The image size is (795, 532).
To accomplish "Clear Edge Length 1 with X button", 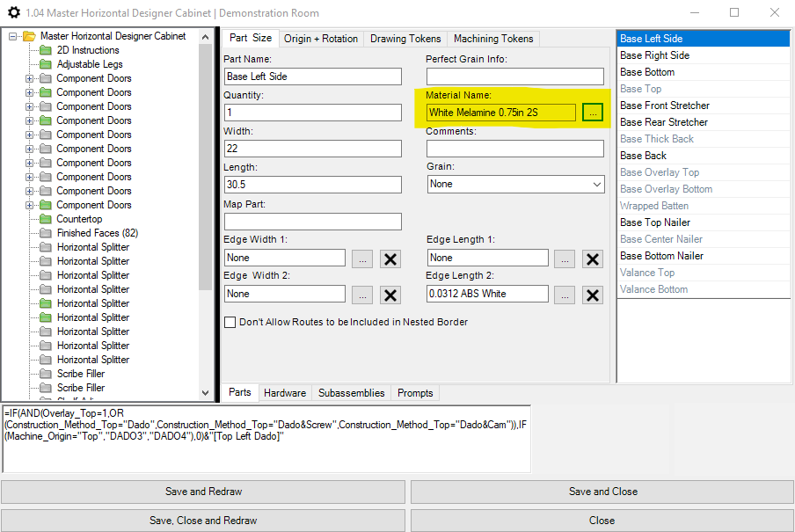I will 593,259.
